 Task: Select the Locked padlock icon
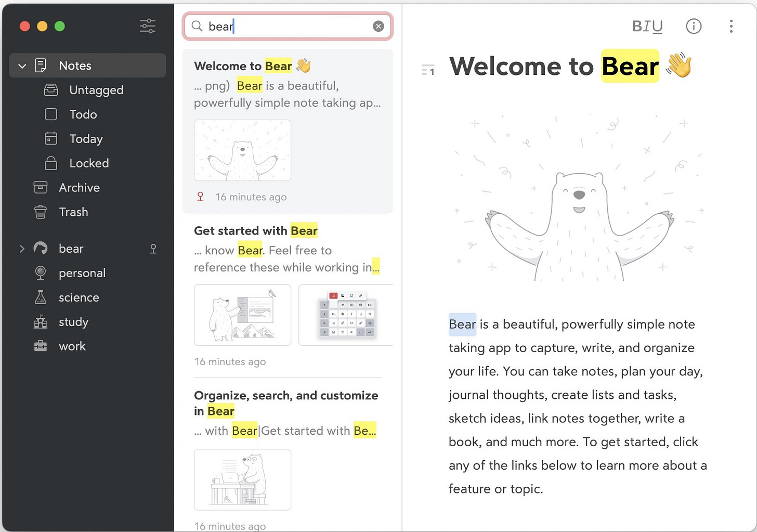click(x=51, y=163)
